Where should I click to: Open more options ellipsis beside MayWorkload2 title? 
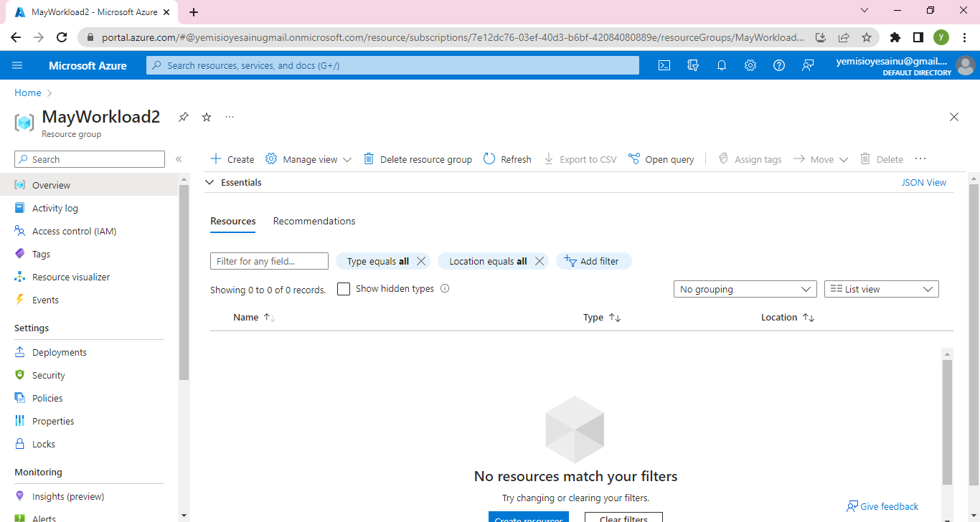pos(230,117)
